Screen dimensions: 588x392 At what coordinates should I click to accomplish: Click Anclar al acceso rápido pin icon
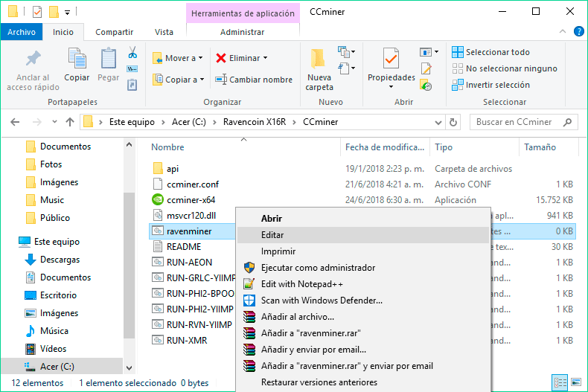pos(33,58)
